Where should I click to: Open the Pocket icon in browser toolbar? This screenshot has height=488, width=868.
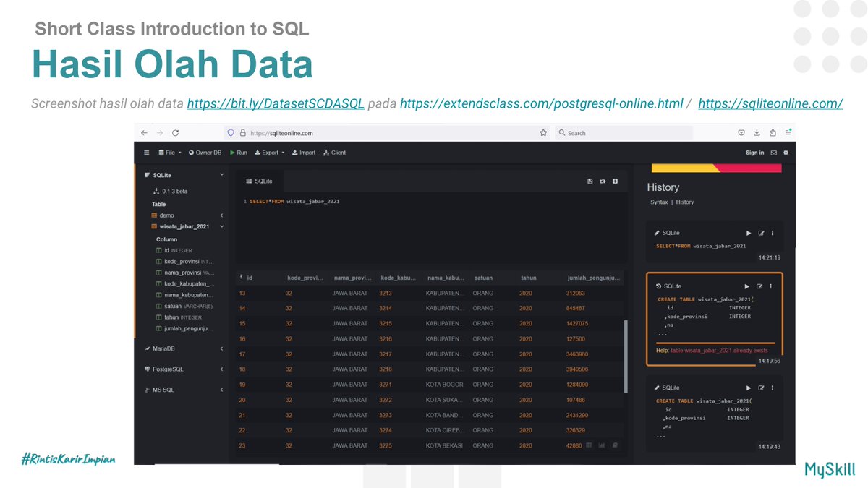(741, 133)
